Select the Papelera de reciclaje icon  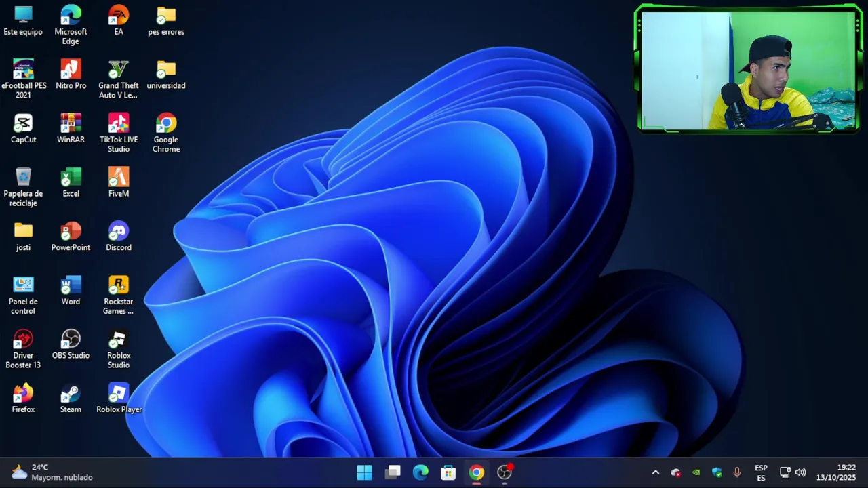coord(23,188)
